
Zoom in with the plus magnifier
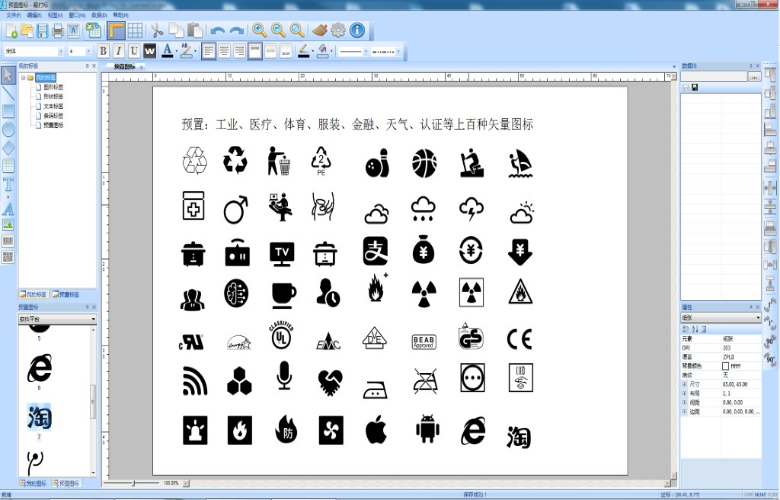[x=259, y=30]
